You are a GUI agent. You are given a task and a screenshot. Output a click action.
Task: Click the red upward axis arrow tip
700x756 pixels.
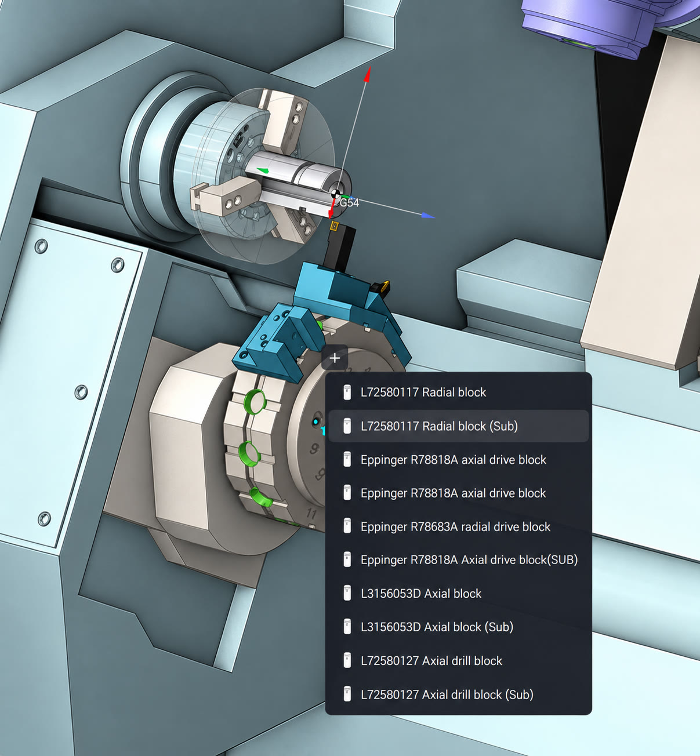tap(368, 74)
